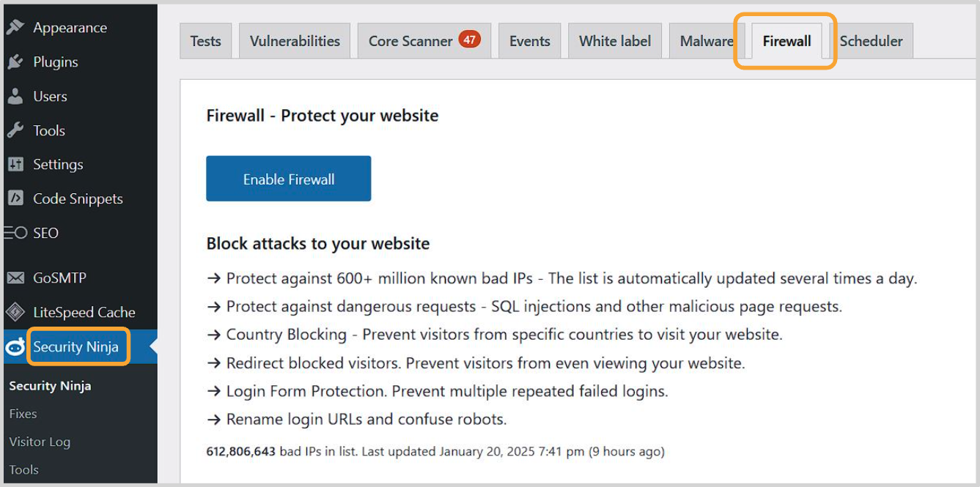Open the Fixes submenu link
The width and height of the screenshot is (980, 487).
(x=23, y=414)
